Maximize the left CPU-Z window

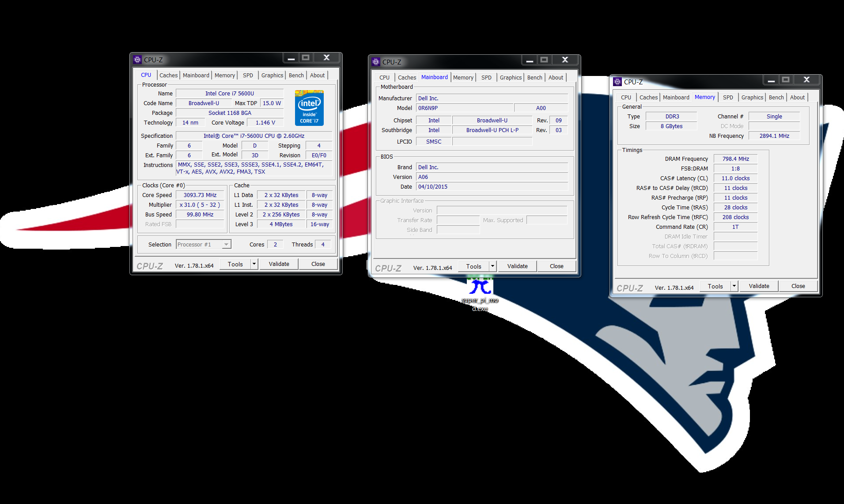coord(306,58)
